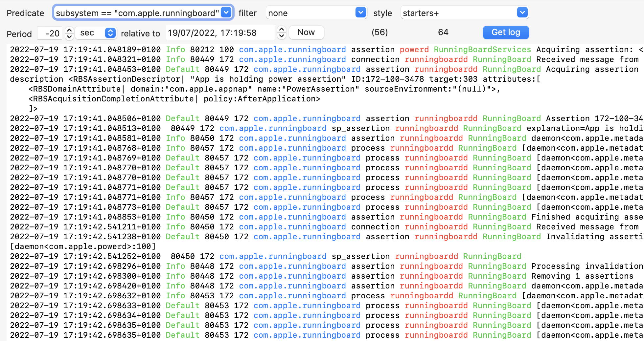
Task: Increase Period with stepper up arrow
Action: [x=69, y=30]
